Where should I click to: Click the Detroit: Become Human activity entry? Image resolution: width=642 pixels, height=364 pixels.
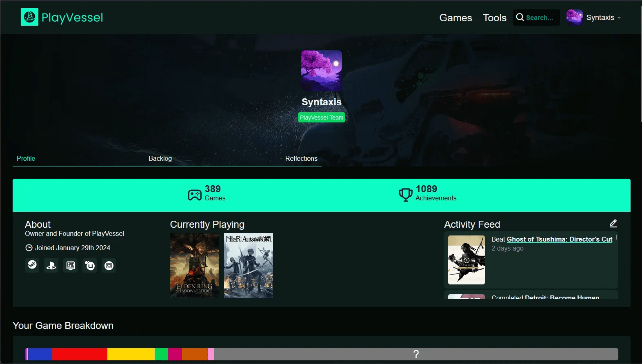pyautogui.click(x=531, y=295)
